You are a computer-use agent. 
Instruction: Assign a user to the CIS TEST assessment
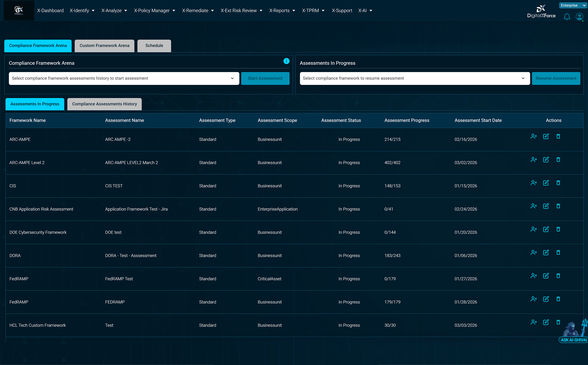click(534, 183)
